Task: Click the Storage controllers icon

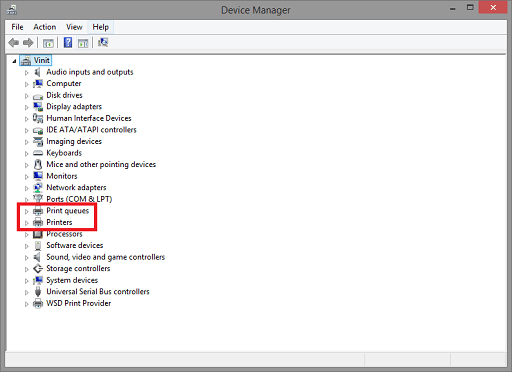Action: coord(38,269)
